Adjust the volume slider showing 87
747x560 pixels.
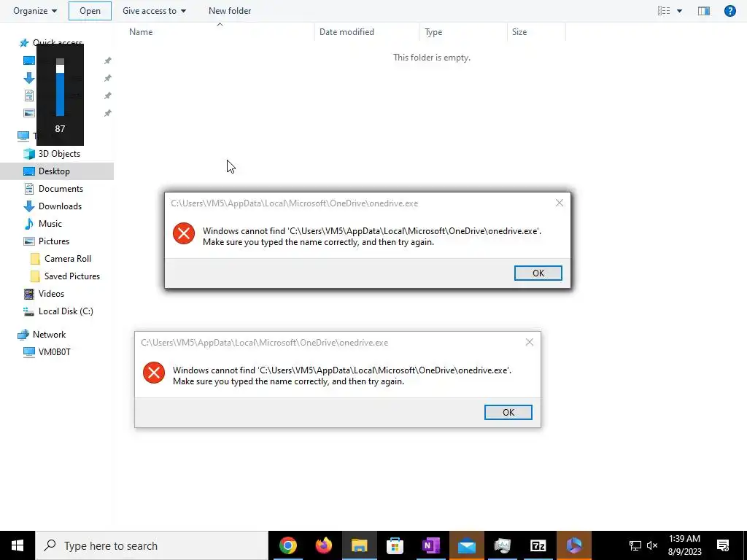pyautogui.click(x=60, y=87)
